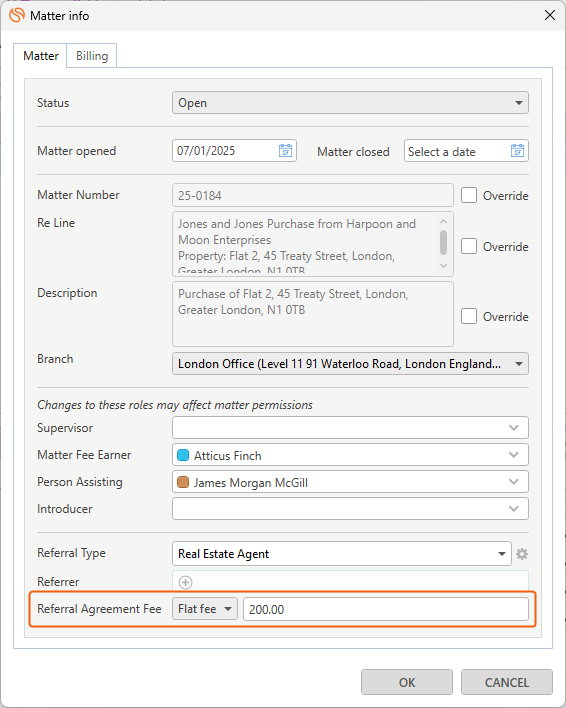Click the Smokeball logo in title bar
The image size is (566, 708).
(17, 15)
